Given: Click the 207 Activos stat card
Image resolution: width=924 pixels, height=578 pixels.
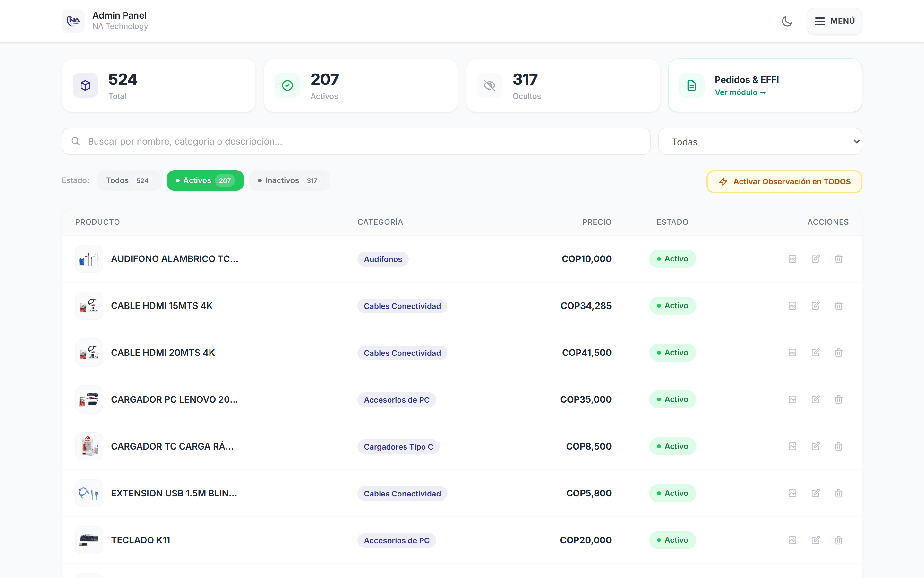Looking at the screenshot, I should tap(360, 85).
